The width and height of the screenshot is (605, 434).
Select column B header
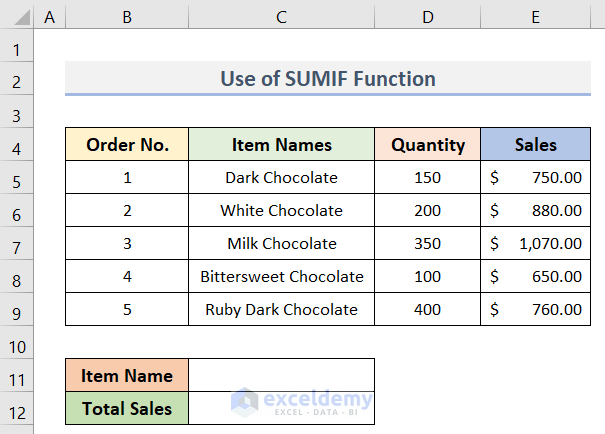coord(127,15)
